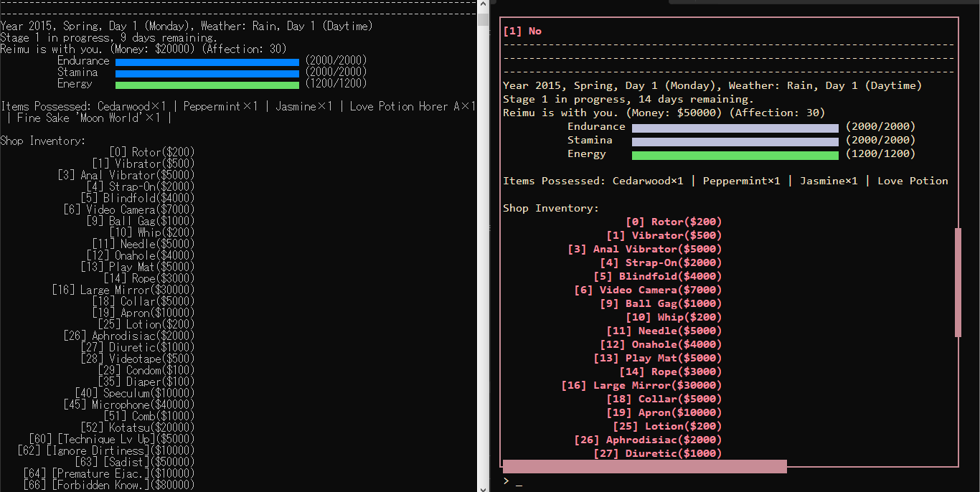Select [5] Blindfold in the pink shop list

point(658,276)
